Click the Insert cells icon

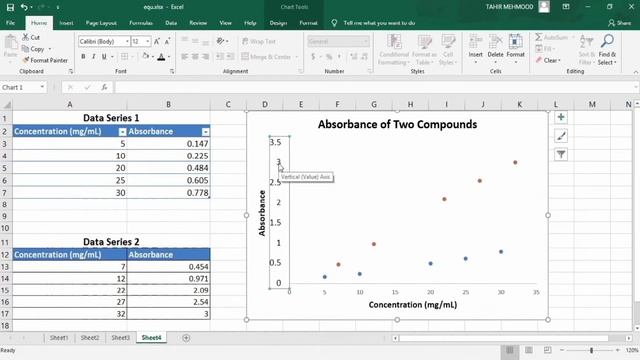tap(476, 42)
